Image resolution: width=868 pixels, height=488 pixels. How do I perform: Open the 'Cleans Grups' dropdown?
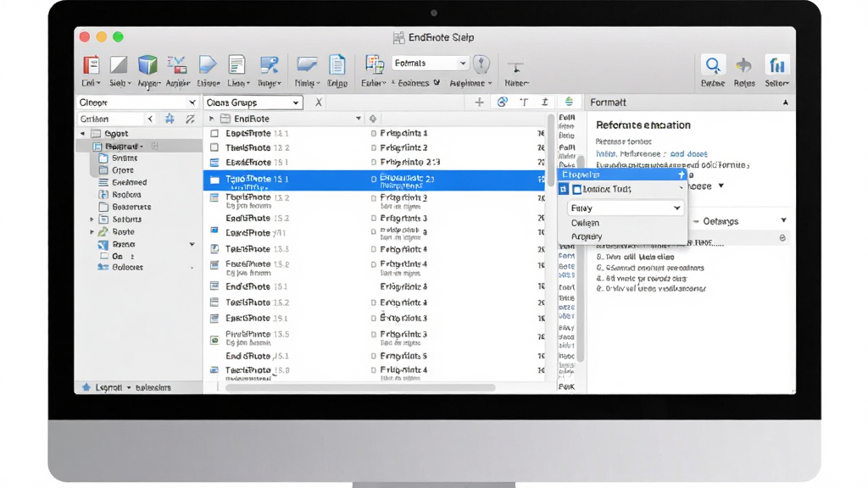(x=253, y=103)
